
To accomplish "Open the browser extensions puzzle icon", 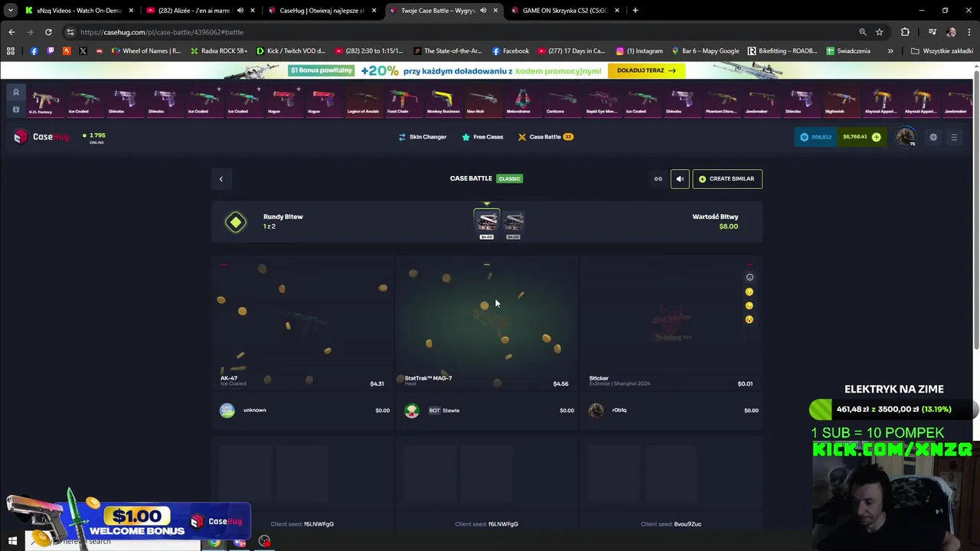I will pyautogui.click(x=905, y=32).
